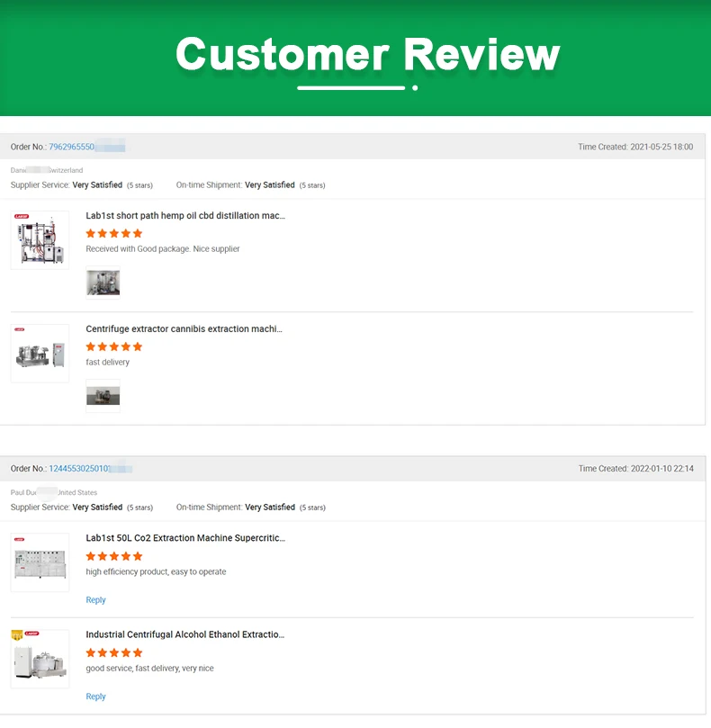Open Lab1st 50L Co2 Extraction Machine title
This screenshot has width=711, height=728.
185,538
